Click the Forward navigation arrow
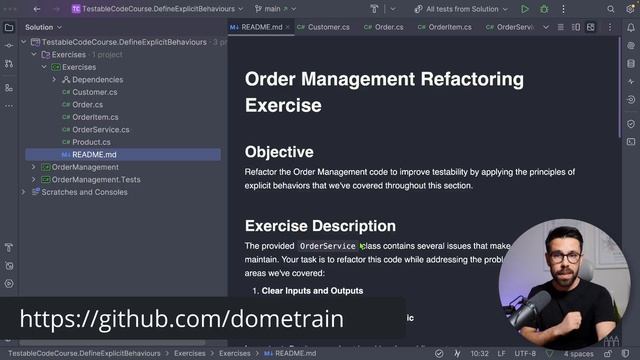 pyautogui.click(x=56, y=9)
